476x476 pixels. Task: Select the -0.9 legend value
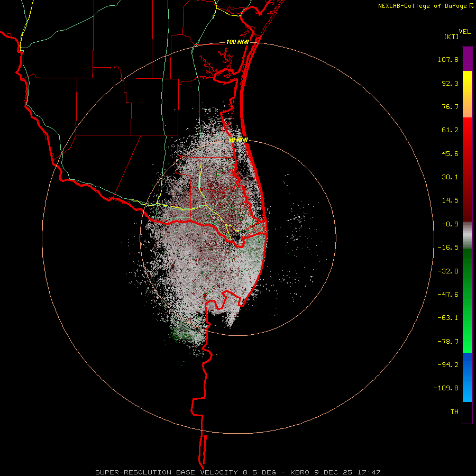click(x=450, y=224)
